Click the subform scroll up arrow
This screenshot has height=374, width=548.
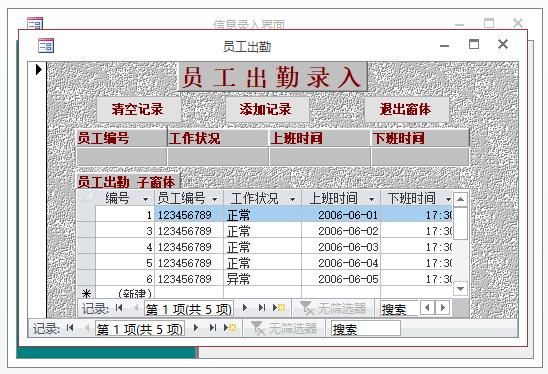(x=460, y=200)
